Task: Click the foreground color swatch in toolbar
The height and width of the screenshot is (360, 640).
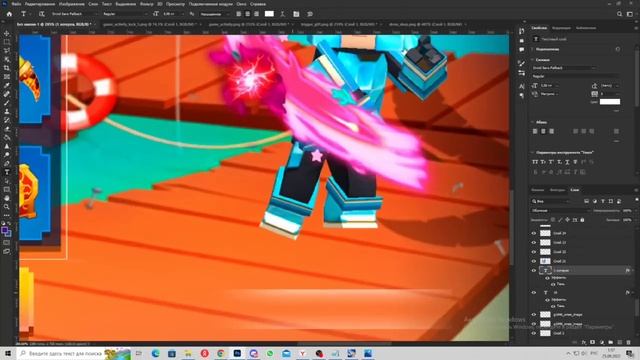Action: coord(5,231)
